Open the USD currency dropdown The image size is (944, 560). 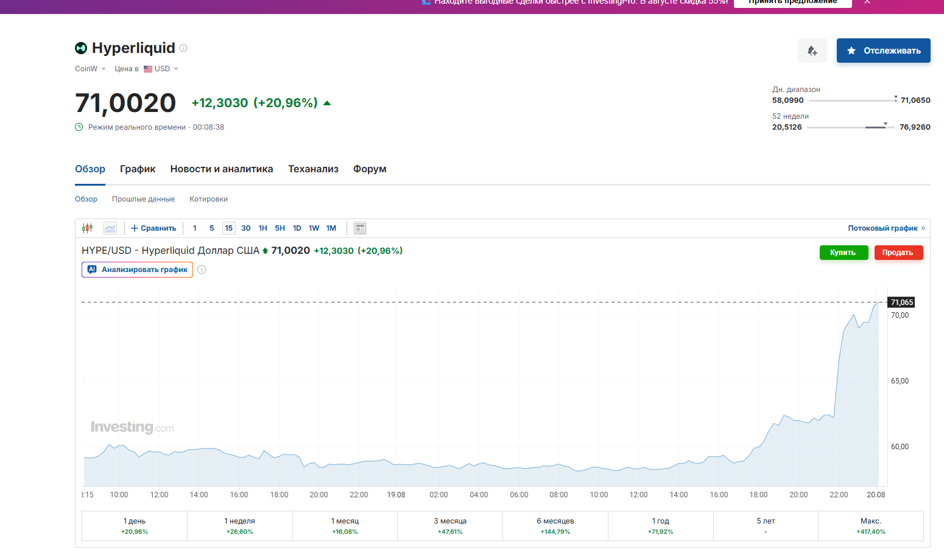pos(161,69)
